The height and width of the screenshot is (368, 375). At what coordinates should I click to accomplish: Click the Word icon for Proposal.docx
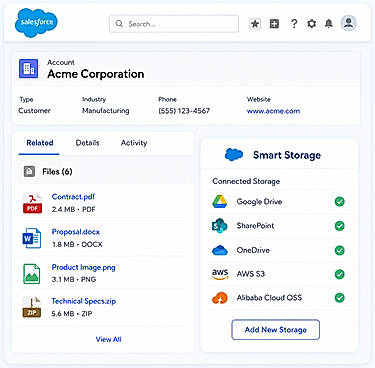coord(32,238)
